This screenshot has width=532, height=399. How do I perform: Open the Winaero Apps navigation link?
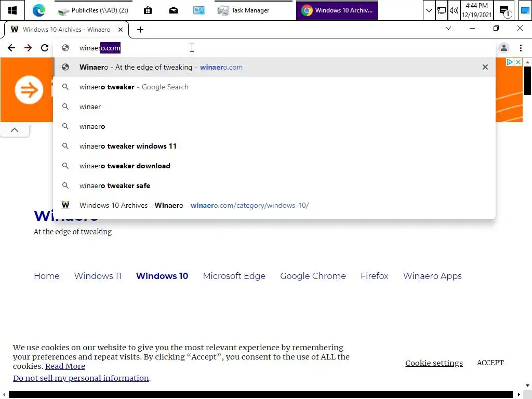coord(432,276)
